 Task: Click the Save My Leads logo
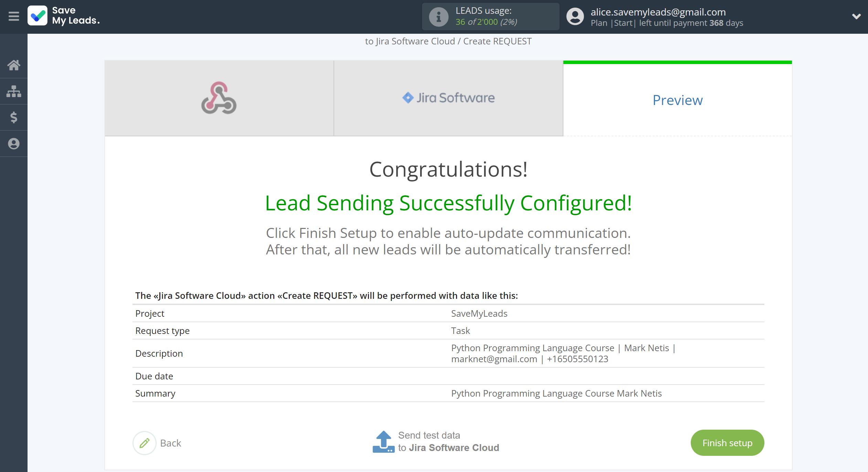(x=64, y=16)
